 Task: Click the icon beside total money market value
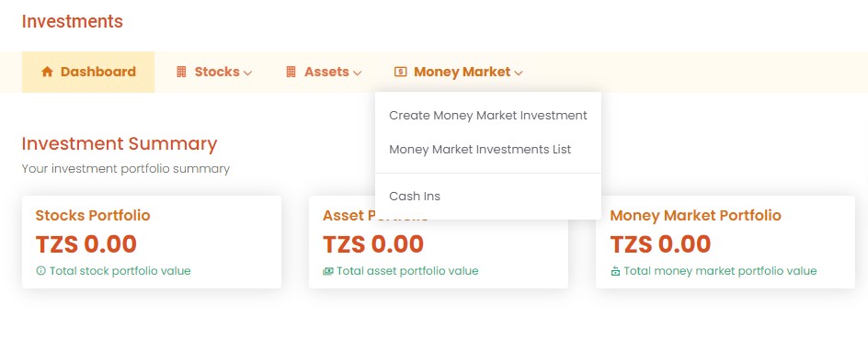615,271
